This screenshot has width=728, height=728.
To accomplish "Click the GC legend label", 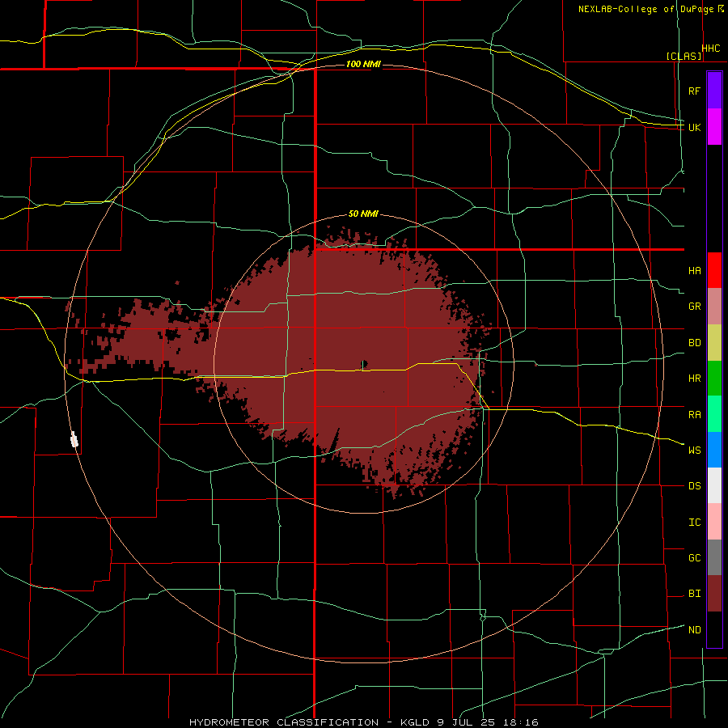I will (x=694, y=557).
